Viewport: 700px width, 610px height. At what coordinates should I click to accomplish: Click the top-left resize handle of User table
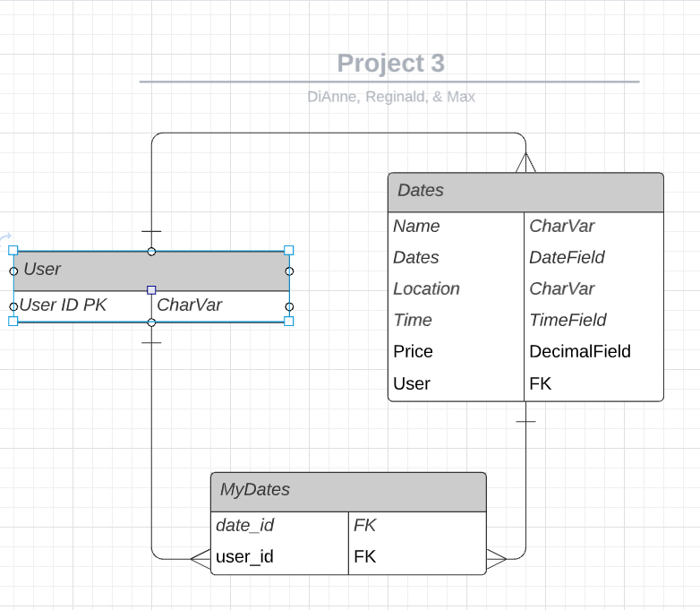point(13,250)
